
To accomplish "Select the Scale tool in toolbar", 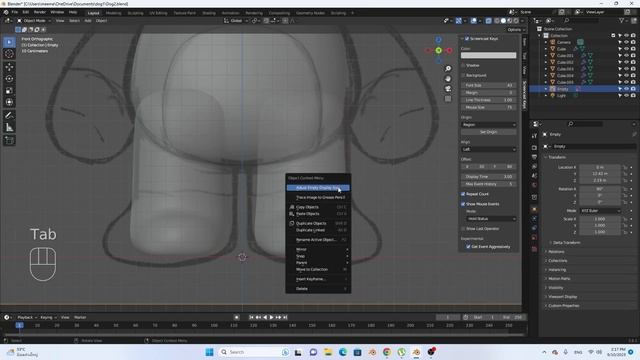I will pos(9,91).
